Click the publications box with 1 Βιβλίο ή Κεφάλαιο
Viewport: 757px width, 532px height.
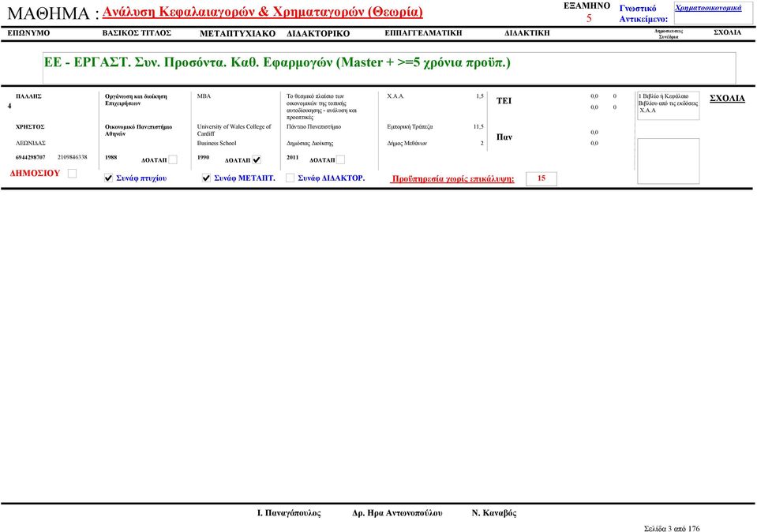[668, 105]
